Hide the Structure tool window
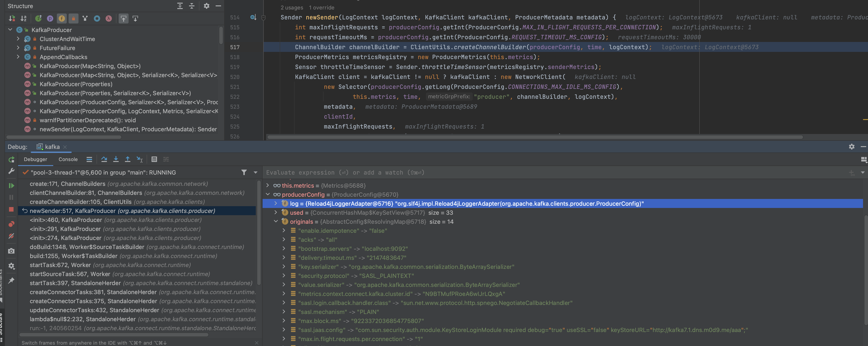The image size is (868, 346). 218,6
